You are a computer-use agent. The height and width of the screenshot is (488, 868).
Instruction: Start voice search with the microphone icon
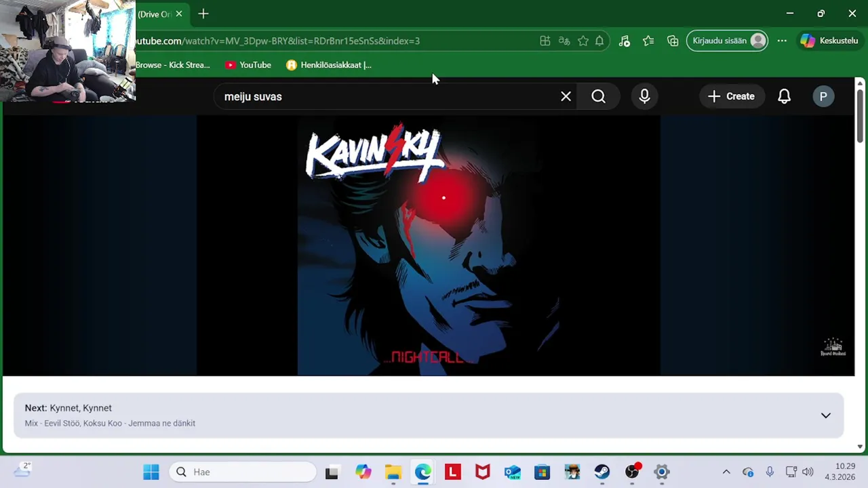click(644, 96)
